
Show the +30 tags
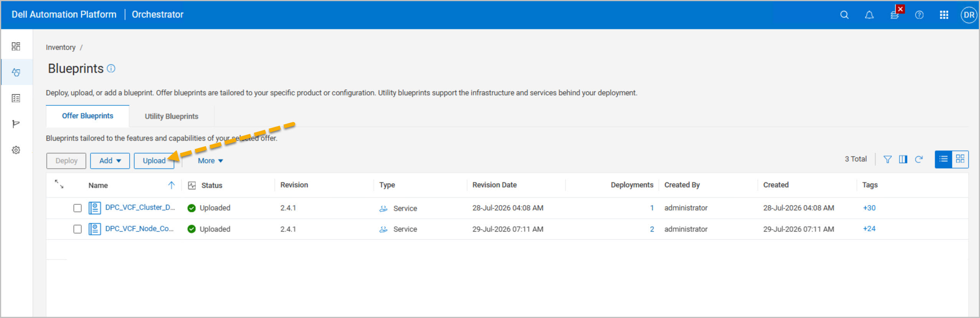869,208
